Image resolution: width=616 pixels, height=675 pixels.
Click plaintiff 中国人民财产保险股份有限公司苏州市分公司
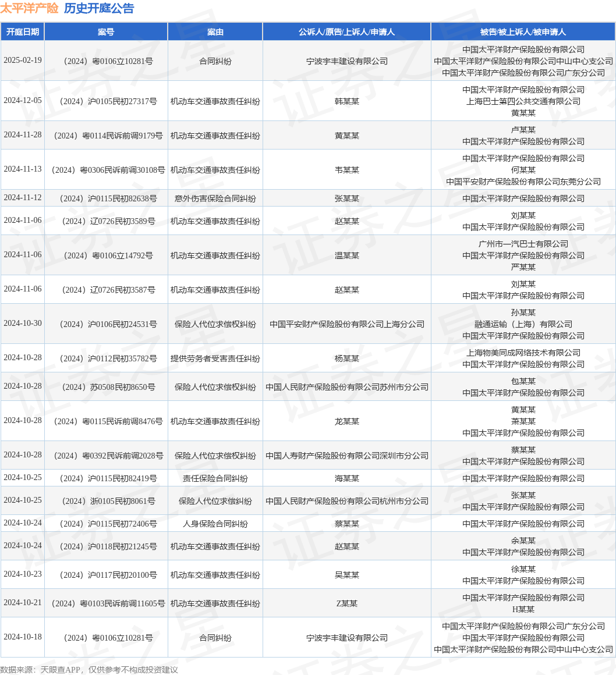coord(347,387)
